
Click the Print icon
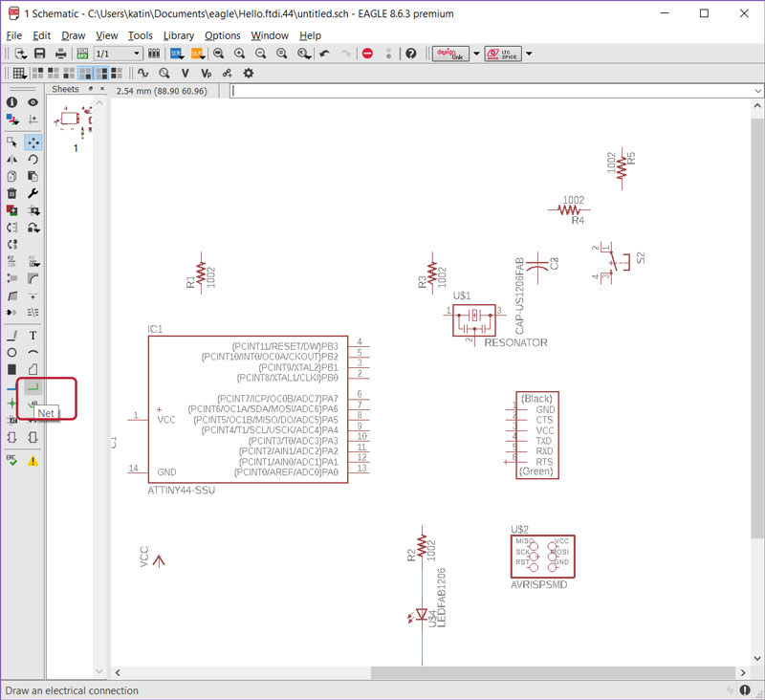pos(60,54)
